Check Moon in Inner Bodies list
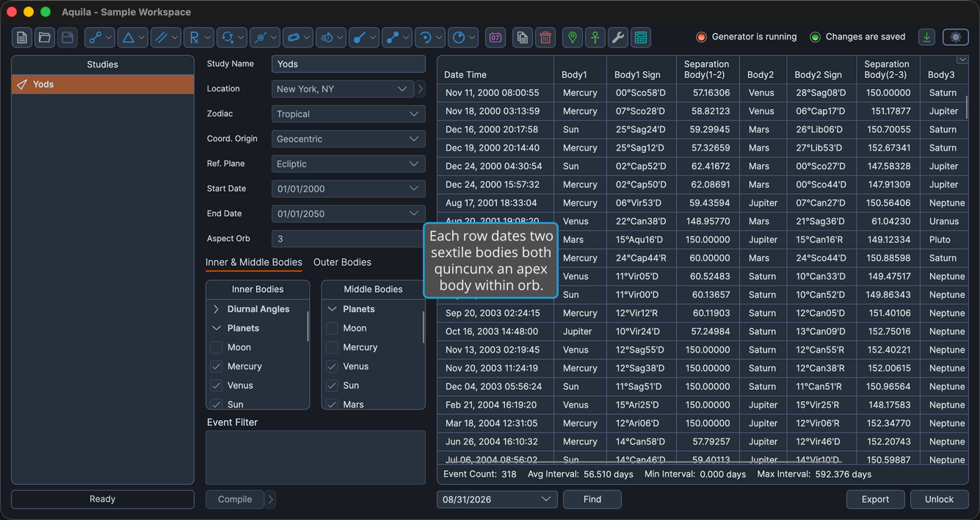 216,347
